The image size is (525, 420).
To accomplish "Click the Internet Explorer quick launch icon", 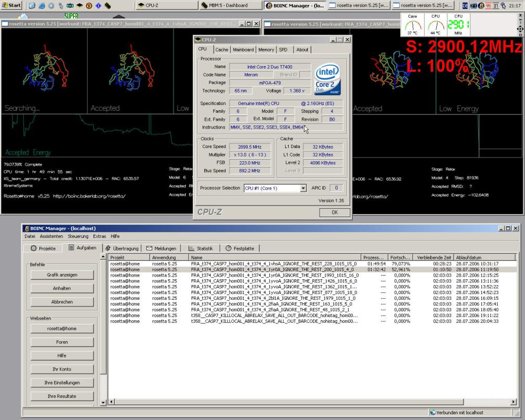I will point(42,5).
